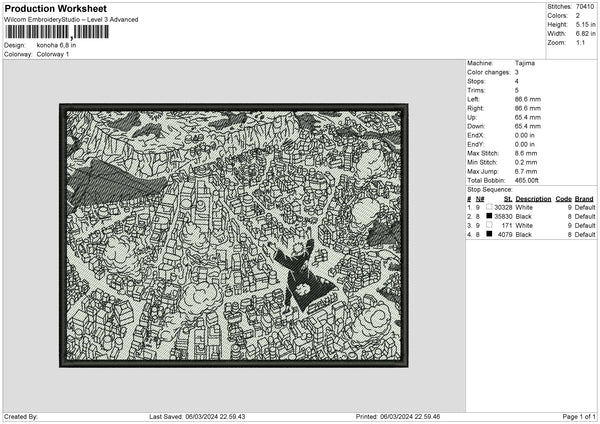Select the Code column header
The image size is (600, 424).
tap(563, 198)
